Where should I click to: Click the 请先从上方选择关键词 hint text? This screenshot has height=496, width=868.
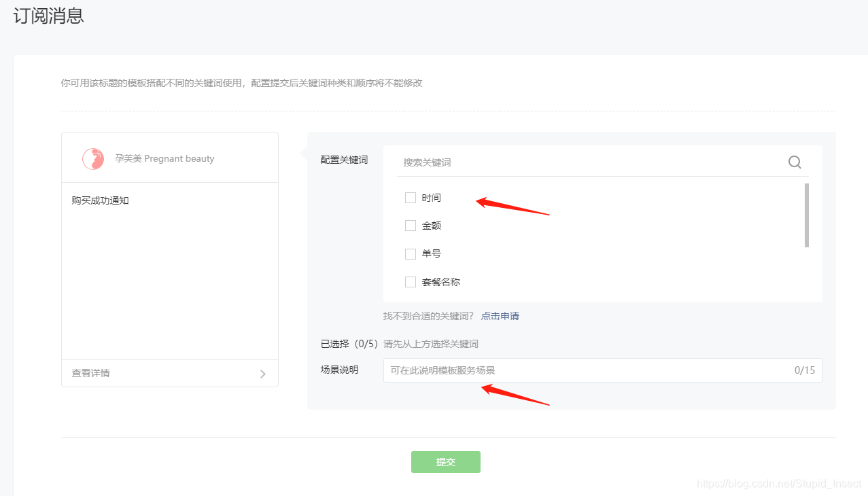430,343
